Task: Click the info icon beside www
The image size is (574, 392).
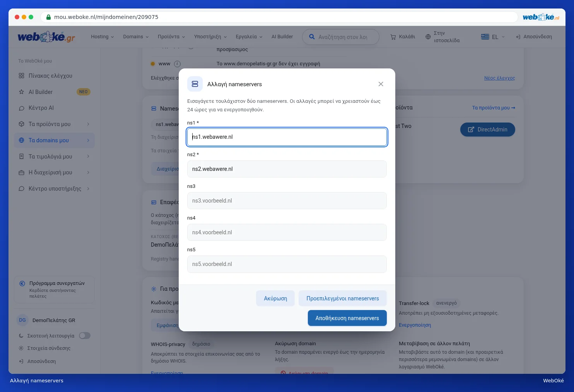Action: pos(177,64)
